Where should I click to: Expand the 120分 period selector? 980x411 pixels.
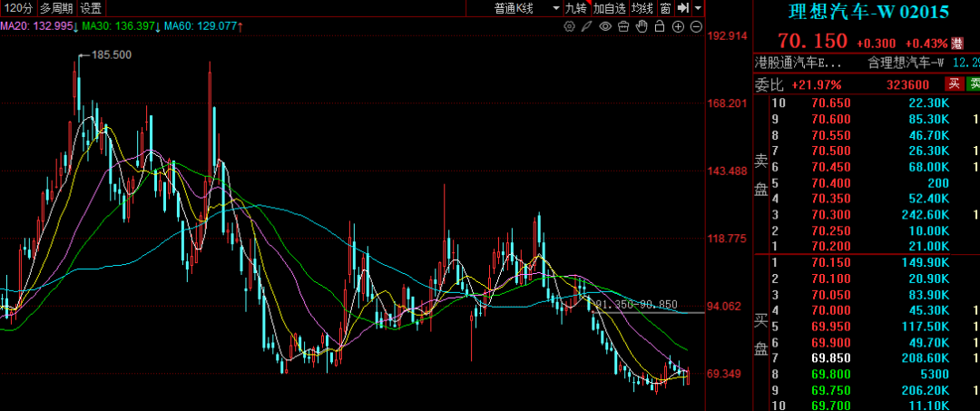click(x=18, y=8)
